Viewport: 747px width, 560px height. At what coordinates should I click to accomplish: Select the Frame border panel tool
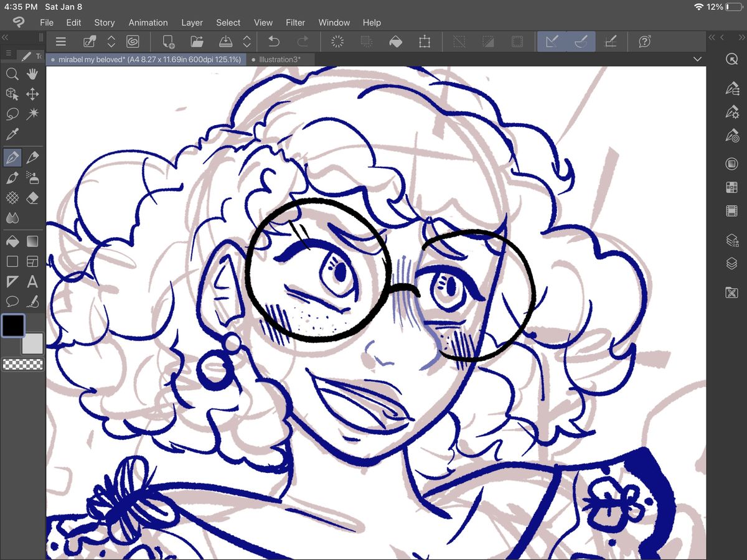[x=32, y=261]
